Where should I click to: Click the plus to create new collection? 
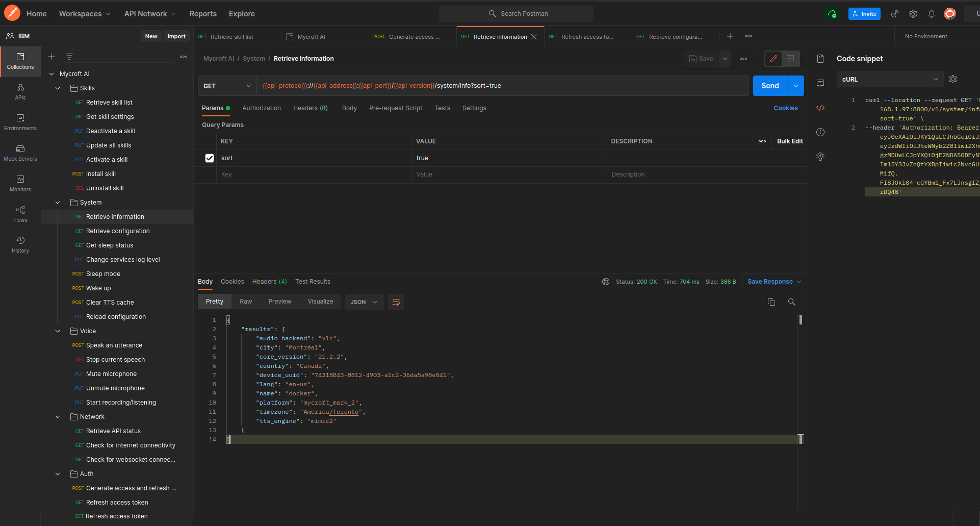click(51, 57)
